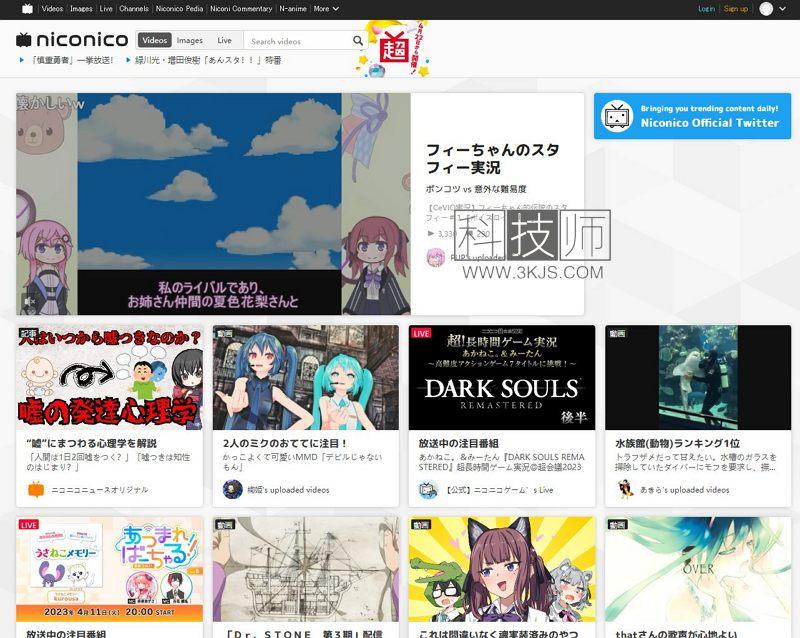Open the フィーちゃんのスタフィー実況 title
Image resolution: width=800 pixels, height=638 pixels.
click(492, 158)
